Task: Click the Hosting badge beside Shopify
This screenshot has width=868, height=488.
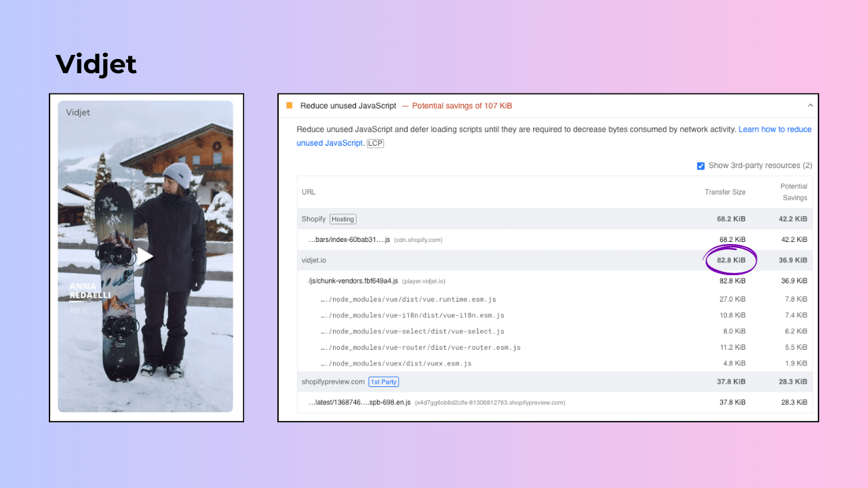Action: [x=343, y=219]
